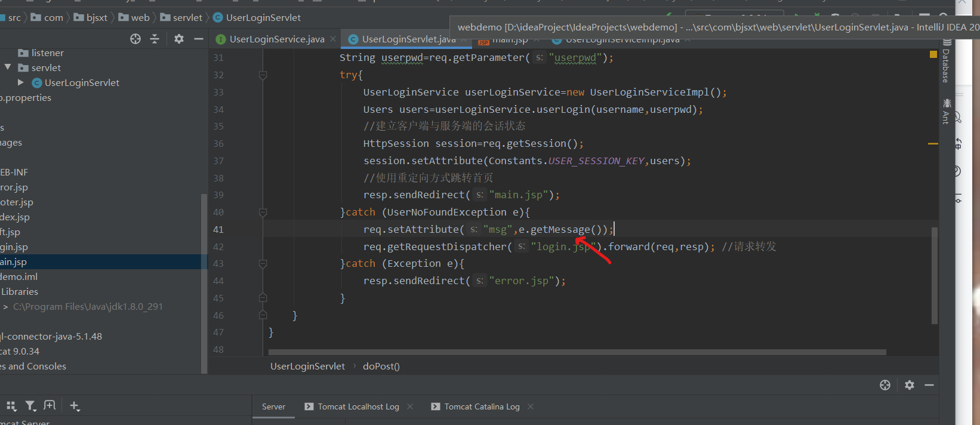Image resolution: width=980 pixels, height=425 pixels.
Task: Select the webdemo.iml file row
Action: [101, 277]
